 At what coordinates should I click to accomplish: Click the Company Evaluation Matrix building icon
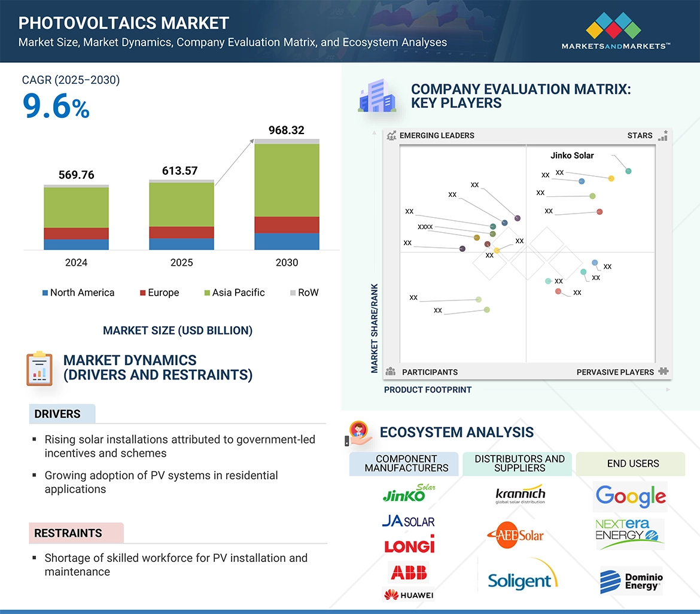coord(377,96)
